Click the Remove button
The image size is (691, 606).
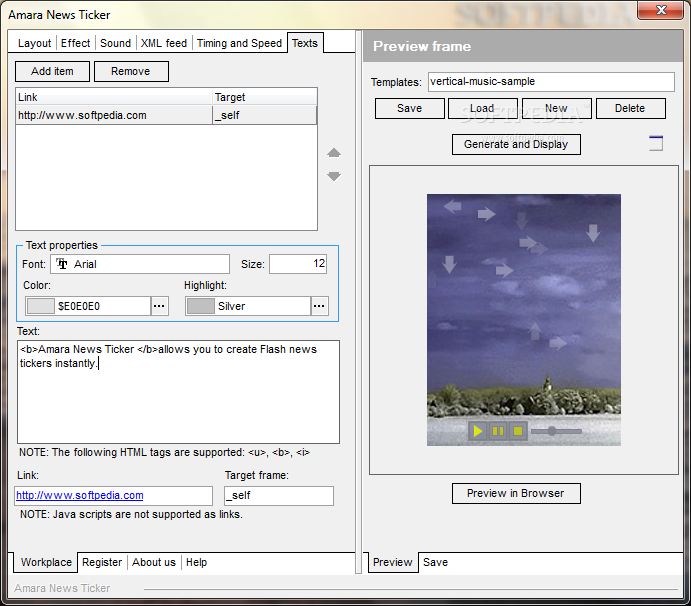[x=131, y=71]
